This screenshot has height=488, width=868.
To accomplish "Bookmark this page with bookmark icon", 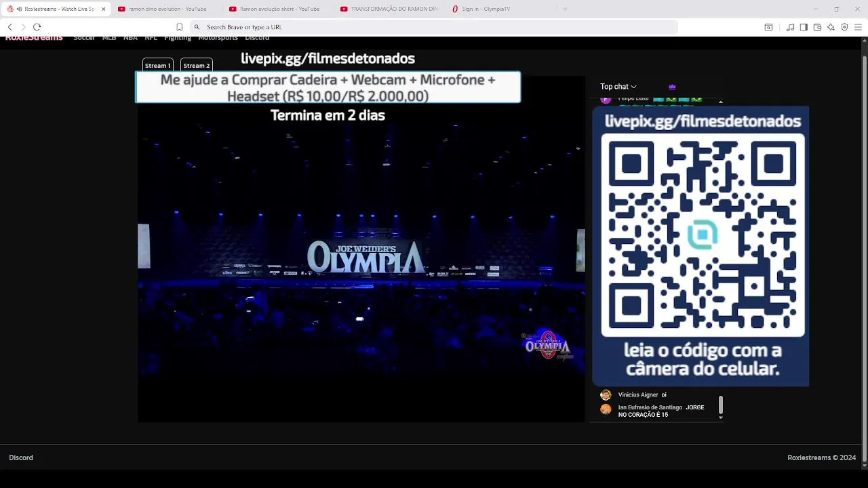I will 179,27.
